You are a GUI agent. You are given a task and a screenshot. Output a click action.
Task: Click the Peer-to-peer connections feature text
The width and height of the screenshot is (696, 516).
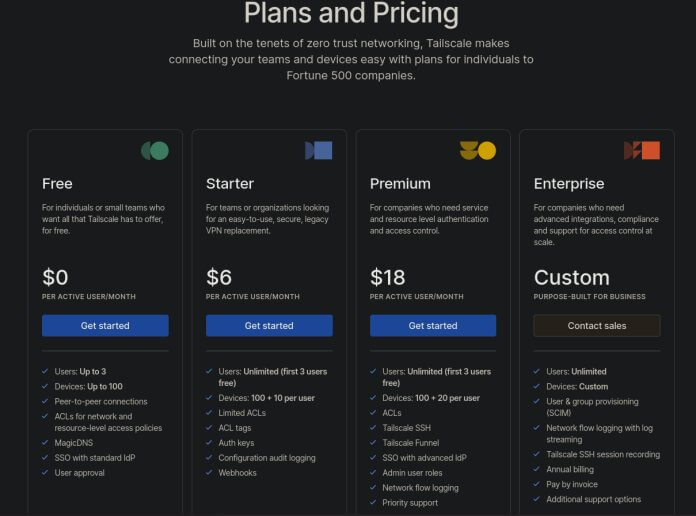[103, 402]
